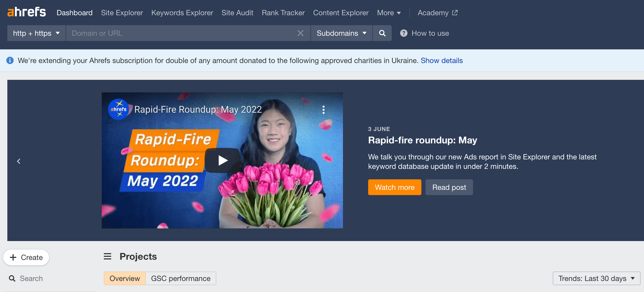The image size is (644, 292).
Task: Open Rank Tracker tool
Action: click(283, 12)
